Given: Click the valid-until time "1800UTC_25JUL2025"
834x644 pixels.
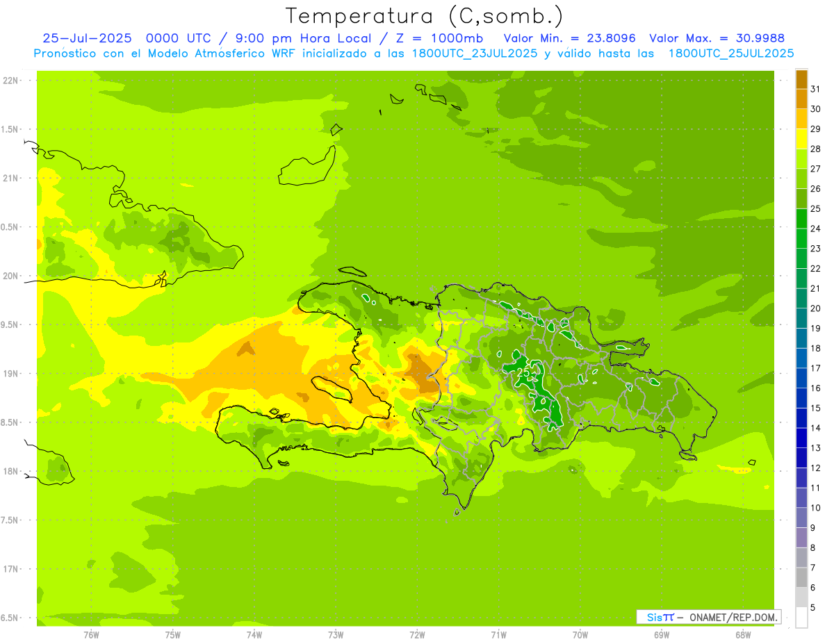Looking at the screenshot, I should [731, 53].
